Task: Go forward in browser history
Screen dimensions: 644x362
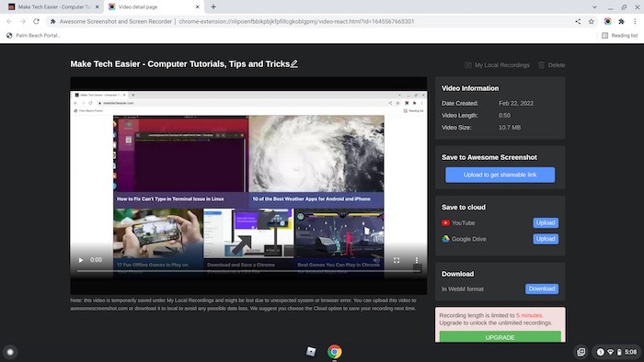Action: coord(23,21)
